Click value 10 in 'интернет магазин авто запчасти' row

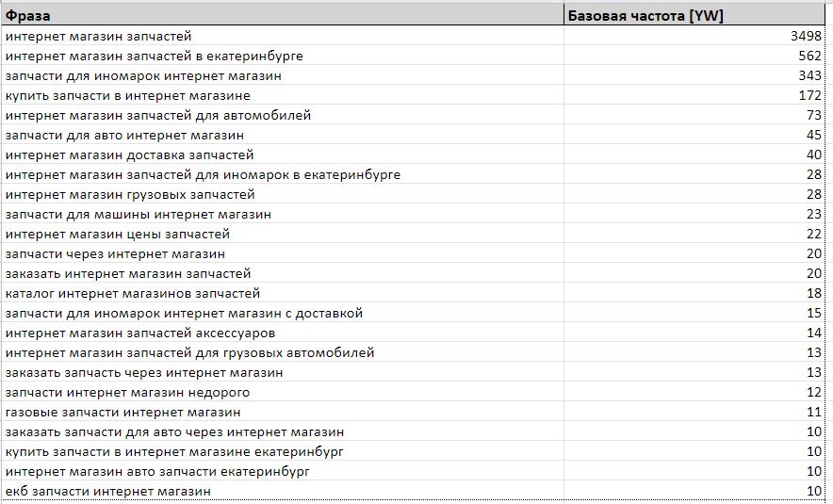[x=814, y=472]
